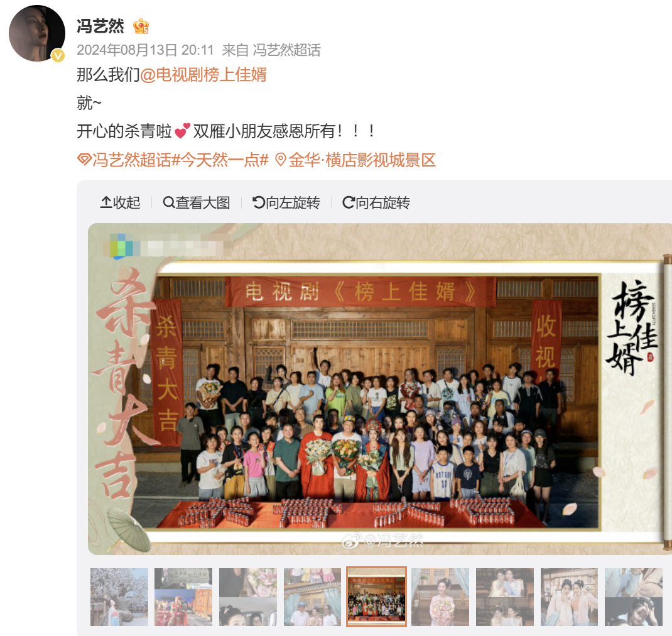Open the 冯艺然 username link
This screenshot has height=636, width=672.
(x=100, y=26)
